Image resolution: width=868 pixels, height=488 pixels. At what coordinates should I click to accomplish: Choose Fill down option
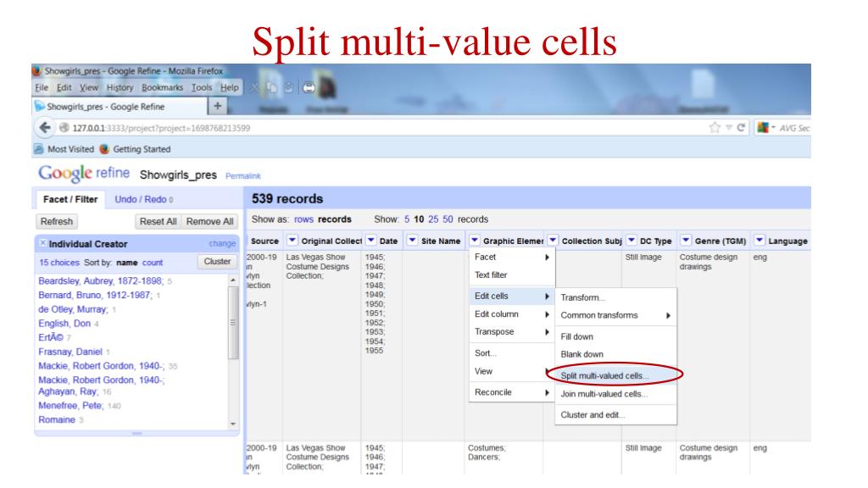tap(615, 336)
